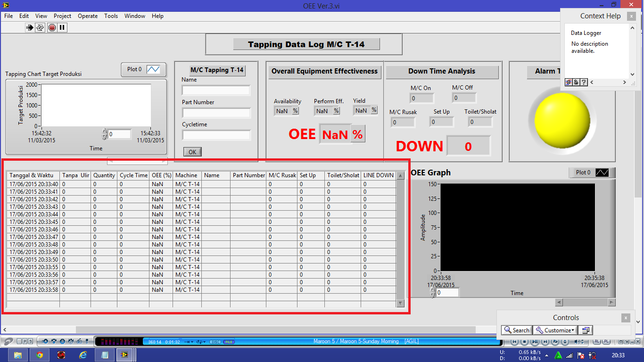Toggle the Context Help lock icon

(x=576, y=82)
